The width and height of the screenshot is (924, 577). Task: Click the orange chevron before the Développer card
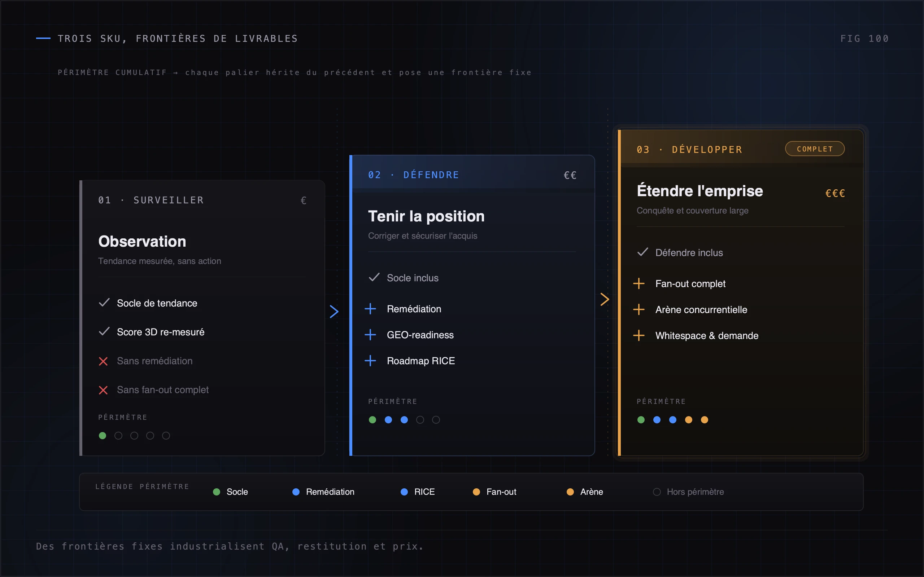tap(605, 299)
